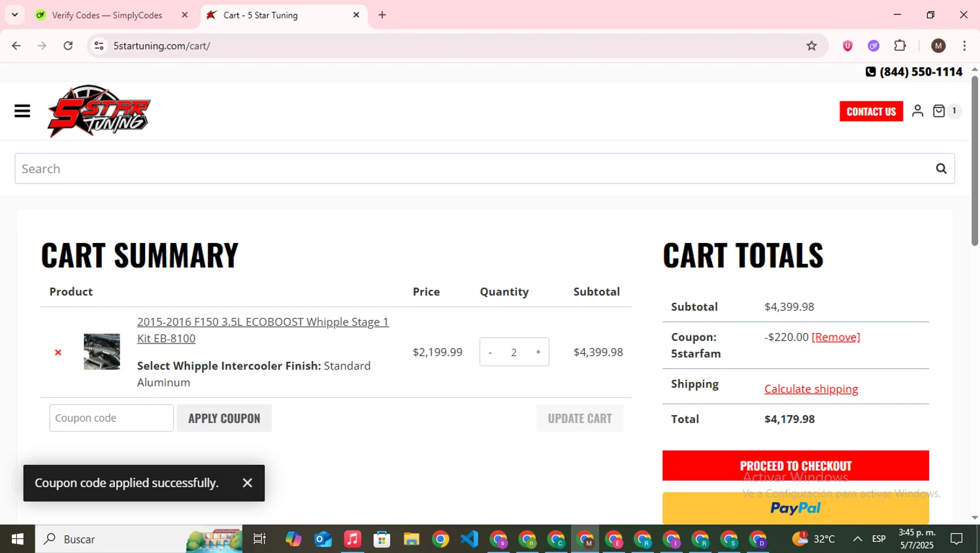
Task: Open the Calculate shipping link
Action: point(811,389)
